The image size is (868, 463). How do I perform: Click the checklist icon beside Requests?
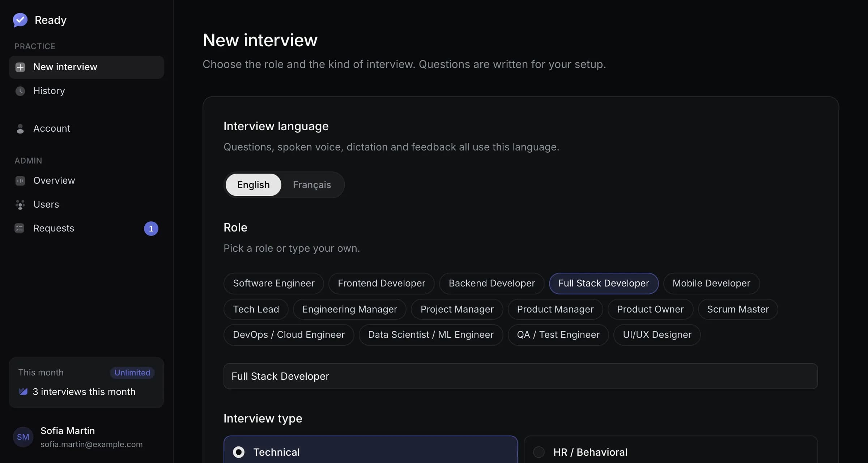coord(19,228)
